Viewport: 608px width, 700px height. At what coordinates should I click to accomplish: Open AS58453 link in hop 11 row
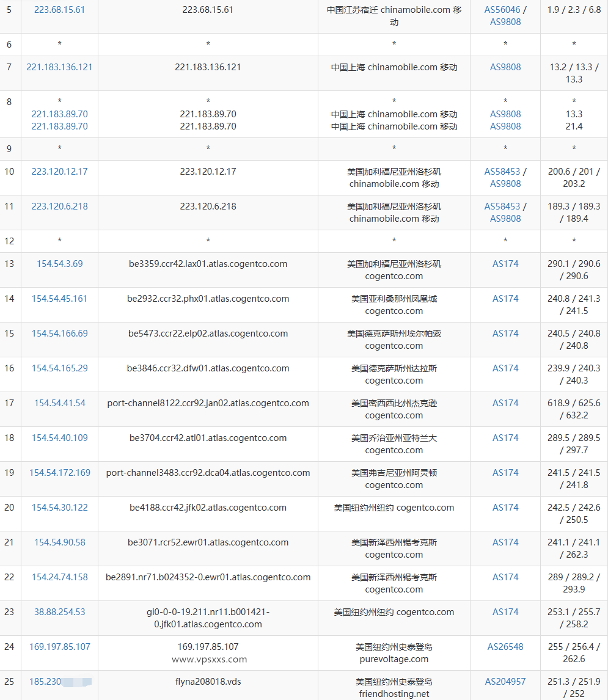coord(502,206)
